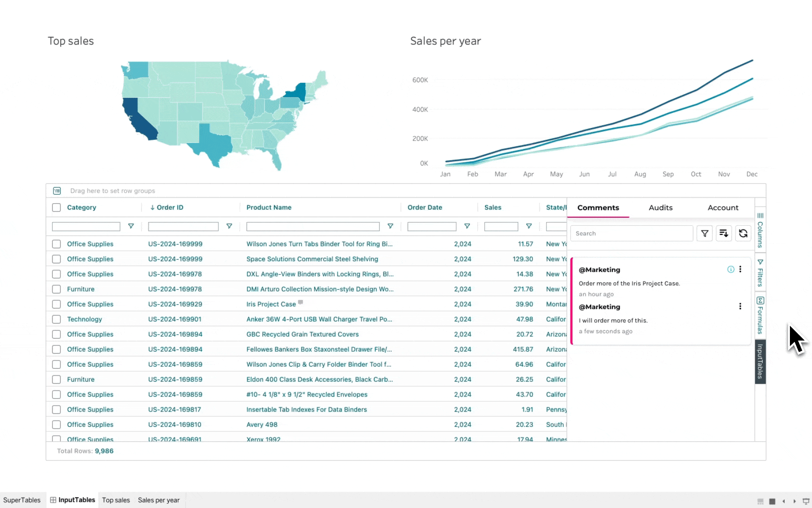This screenshot has width=812, height=508.
Task: Click the filter icon in the Comments panel
Action: pyautogui.click(x=704, y=233)
